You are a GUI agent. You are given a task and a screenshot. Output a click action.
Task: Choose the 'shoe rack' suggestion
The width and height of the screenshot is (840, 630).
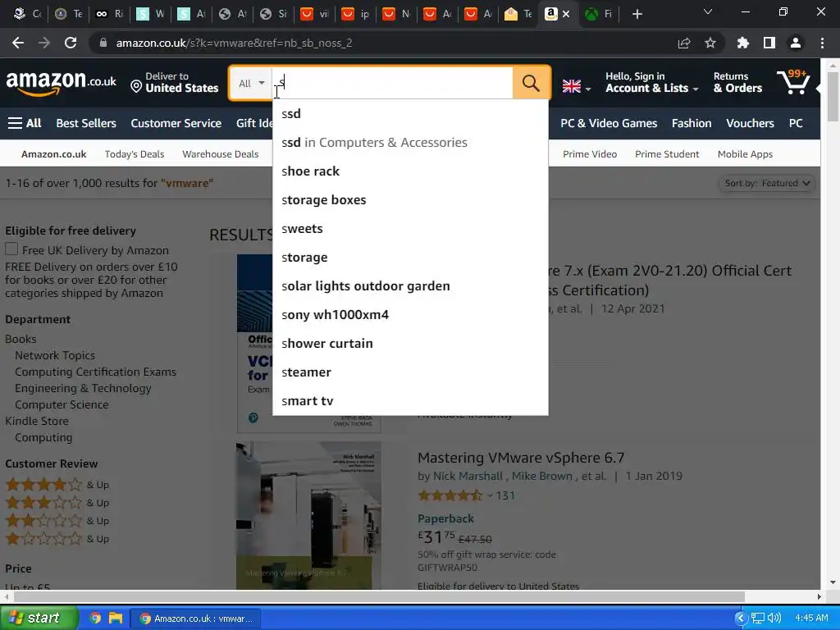point(410,171)
